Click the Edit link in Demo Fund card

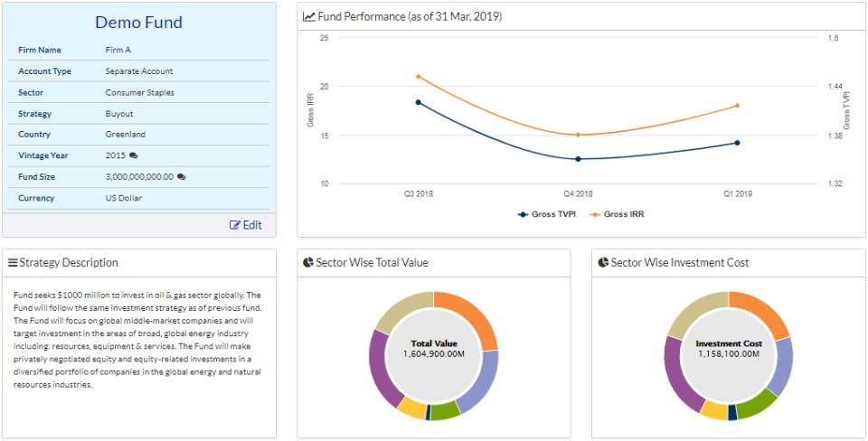coord(246,225)
